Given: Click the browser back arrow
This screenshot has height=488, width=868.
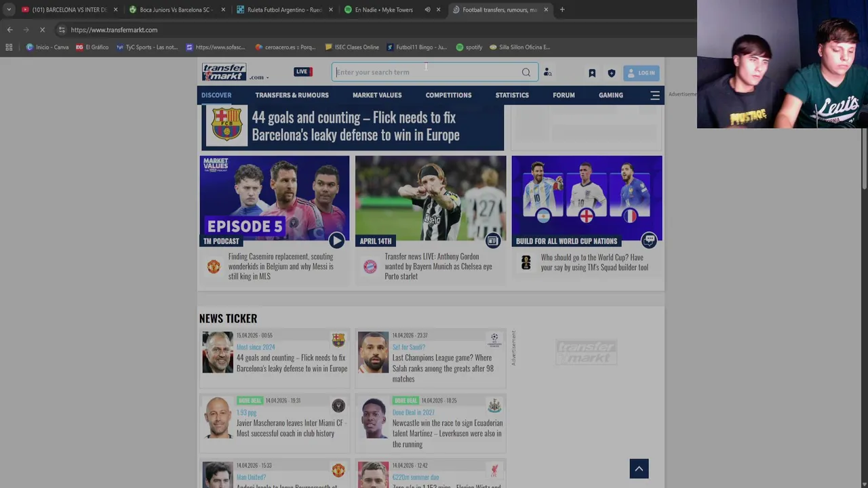Looking at the screenshot, I should pos(9,30).
